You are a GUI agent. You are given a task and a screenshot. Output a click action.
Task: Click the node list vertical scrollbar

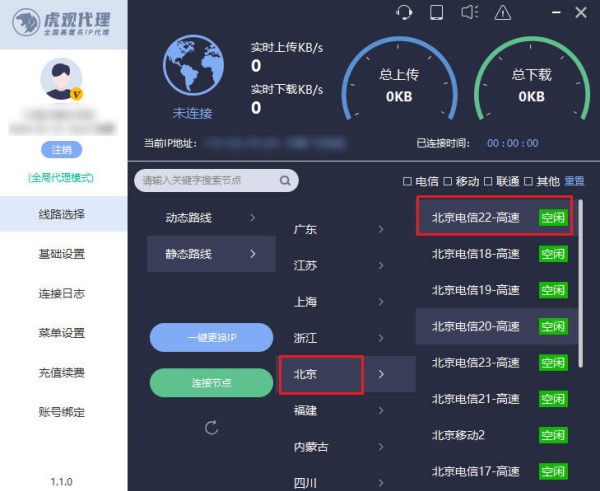pos(581,283)
